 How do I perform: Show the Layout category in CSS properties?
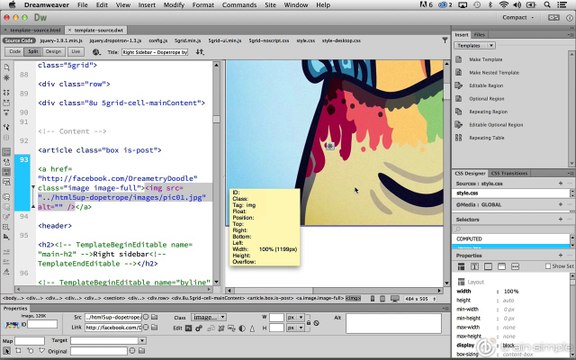(461, 267)
